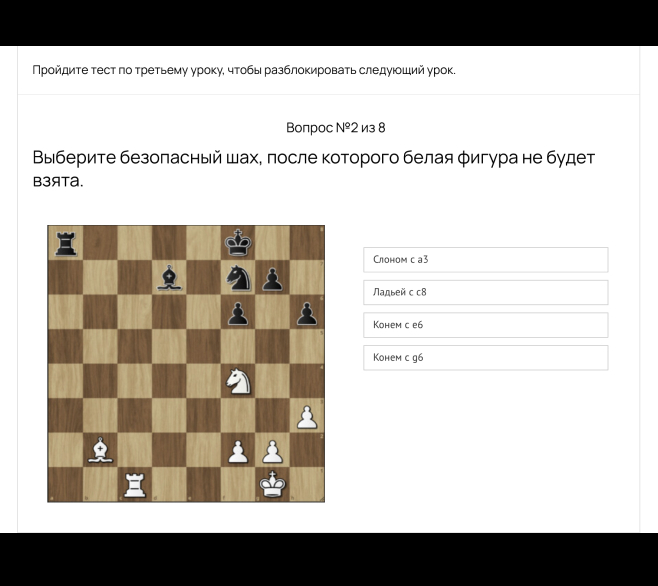658x586 pixels.
Task: Choose answer "Слоном с a3"
Action: click(x=485, y=260)
